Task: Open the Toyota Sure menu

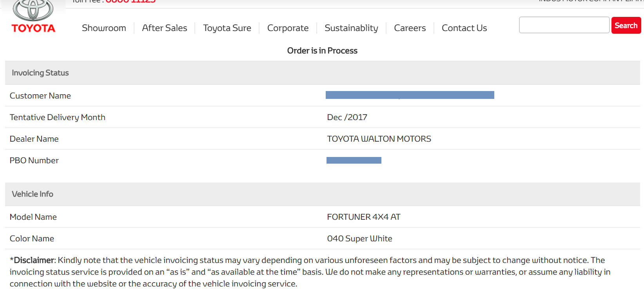Action: (x=227, y=28)
